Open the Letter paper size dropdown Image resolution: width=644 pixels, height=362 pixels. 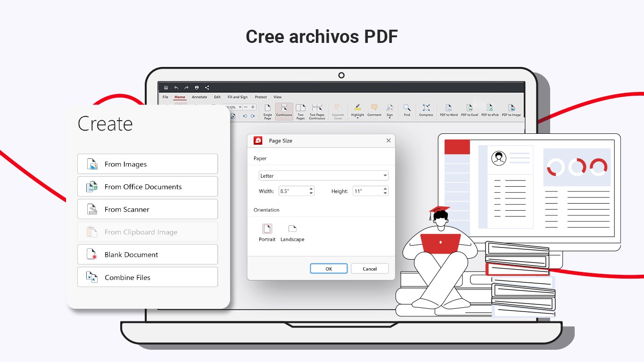[x=323, y=176]
